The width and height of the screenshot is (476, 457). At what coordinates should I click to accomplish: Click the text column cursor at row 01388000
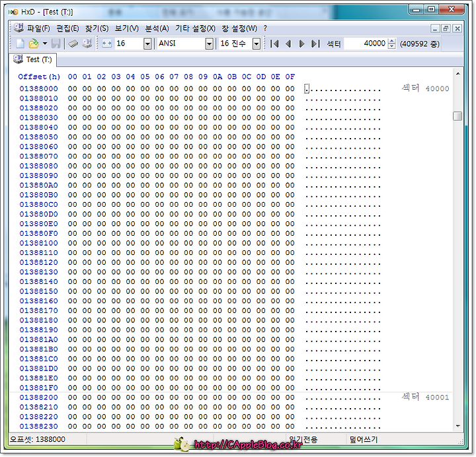pos(307,89)
